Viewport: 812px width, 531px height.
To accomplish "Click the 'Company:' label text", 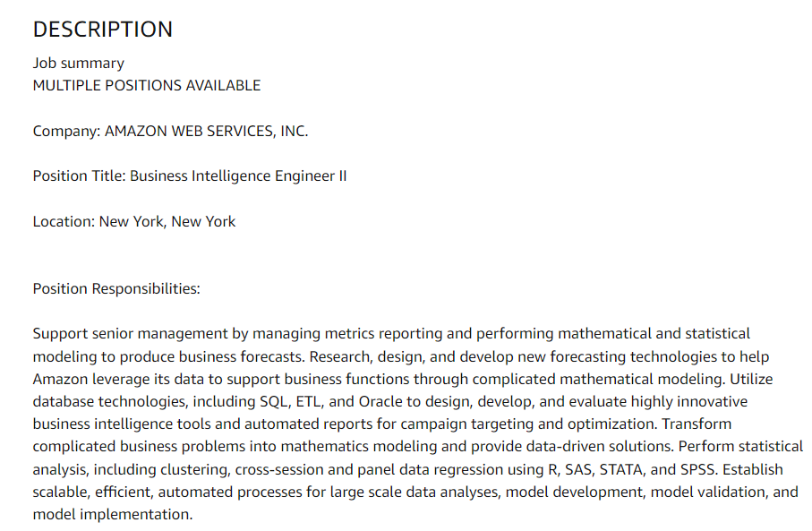I will point(67,131).
